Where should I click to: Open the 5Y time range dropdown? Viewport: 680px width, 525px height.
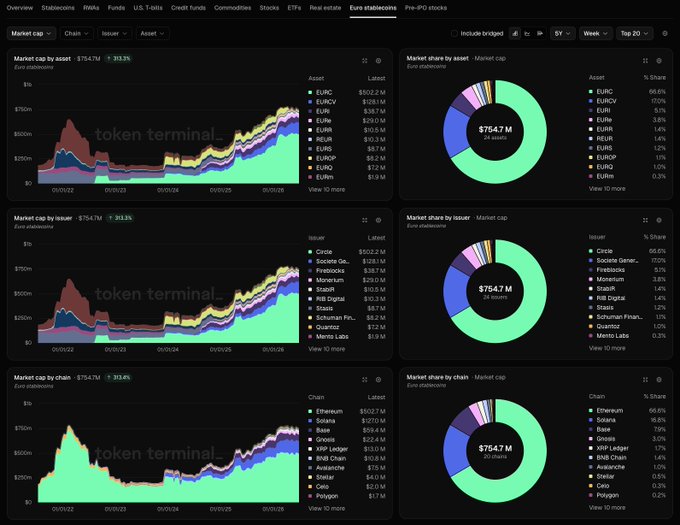562,33
